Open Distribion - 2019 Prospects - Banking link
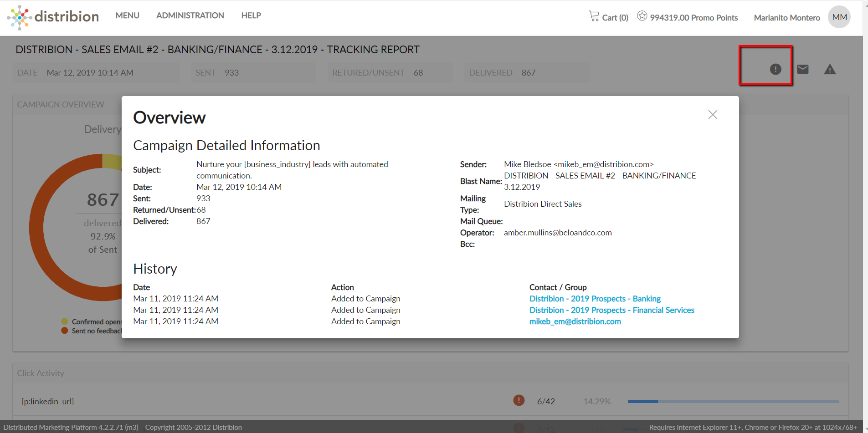Screen dimensions: 868x433 [595, 299]
